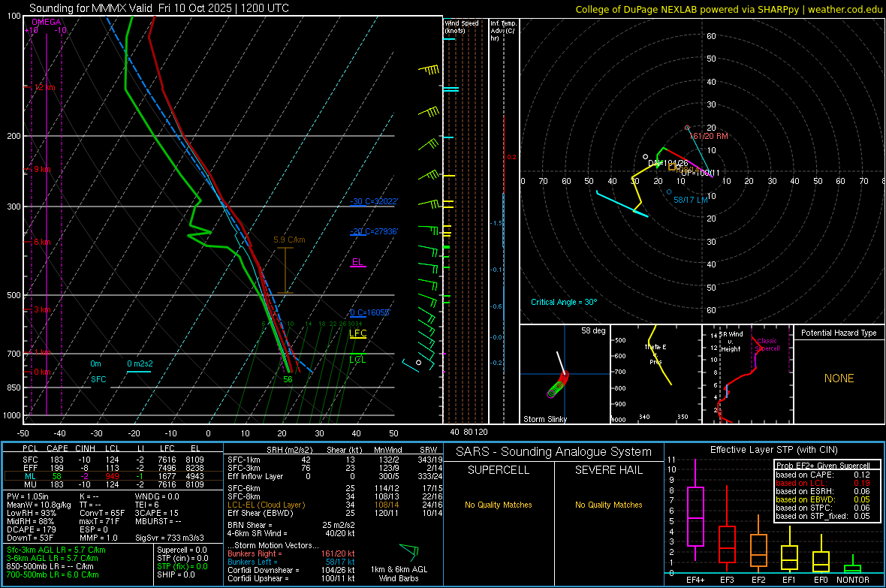The width and height of the screenshot is (886, 588).
Task: Click the Potential Hazard Type header
Action: pos(839,333)
